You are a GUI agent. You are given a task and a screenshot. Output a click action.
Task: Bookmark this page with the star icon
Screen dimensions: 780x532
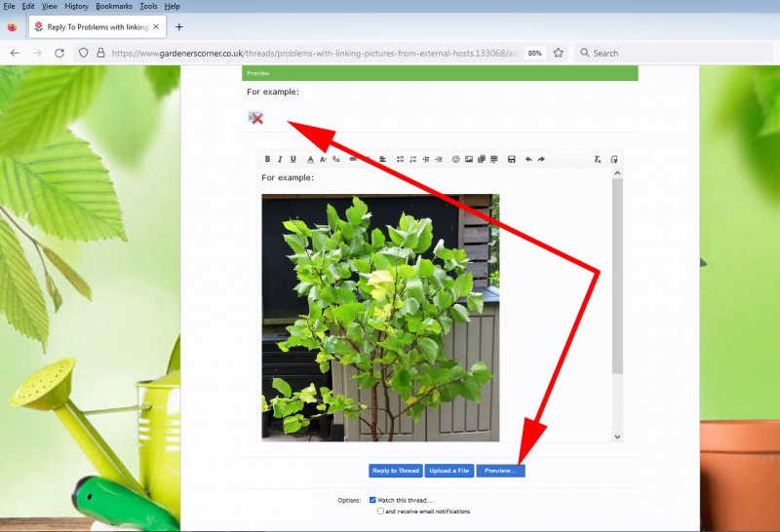click(559, 53)
